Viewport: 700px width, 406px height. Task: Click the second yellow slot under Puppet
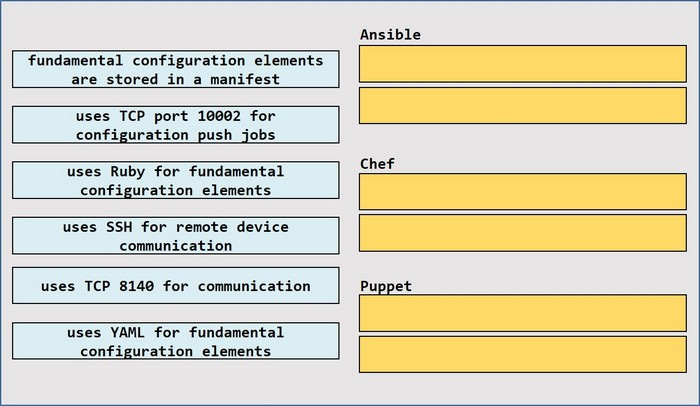pyautogui.click(x=523, y=355)
